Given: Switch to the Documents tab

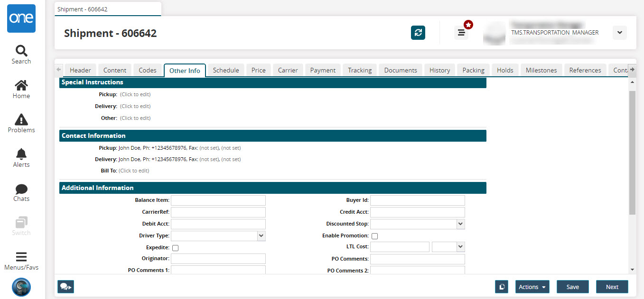Looking at the screenshot, I should point(400,70).
